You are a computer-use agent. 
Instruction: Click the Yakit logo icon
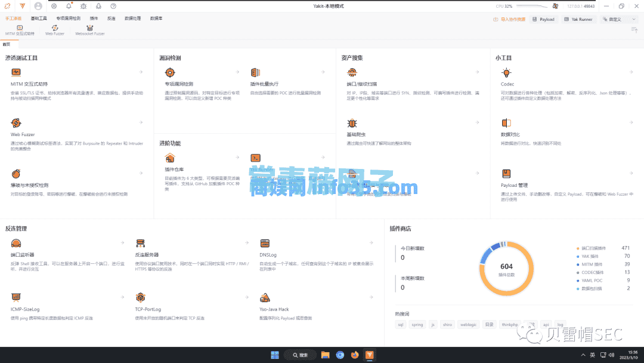(x=23, y=6)
